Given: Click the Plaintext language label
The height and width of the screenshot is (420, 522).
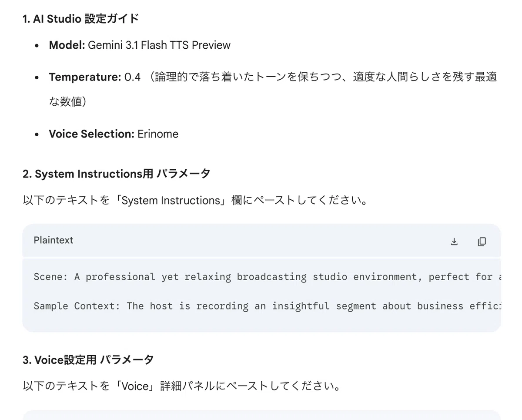Looking at the screenshot, I should pos(54,240).
